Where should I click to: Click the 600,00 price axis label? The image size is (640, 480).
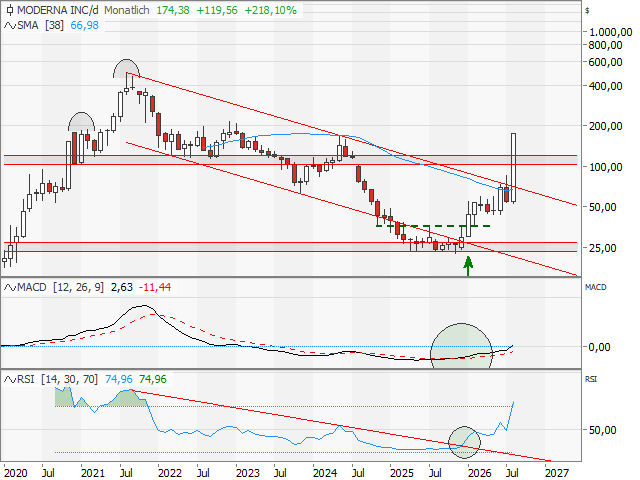[x=605, y=62]
